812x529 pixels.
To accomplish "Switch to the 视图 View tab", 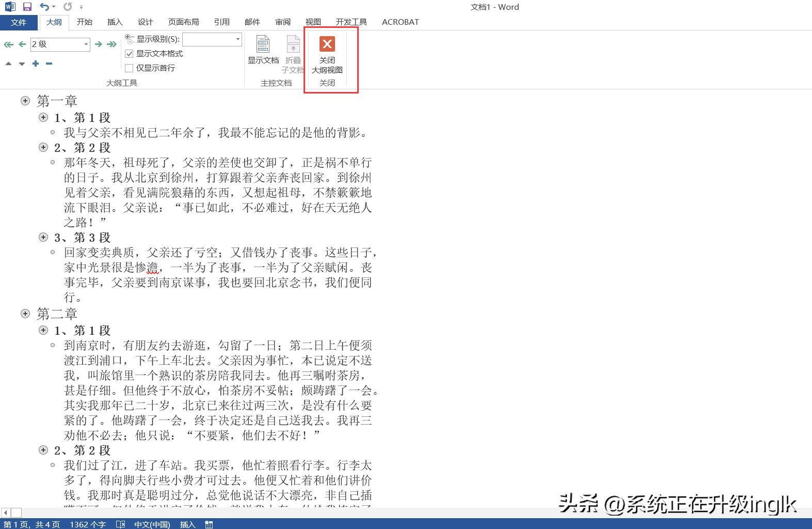I will point(313,22).
